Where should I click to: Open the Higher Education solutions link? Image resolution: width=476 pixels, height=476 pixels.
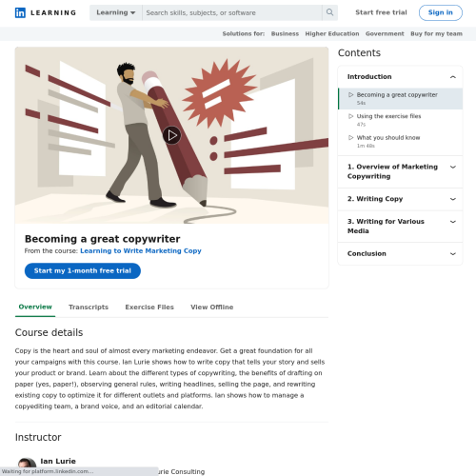pyautogui.click(x=332, y=33)
